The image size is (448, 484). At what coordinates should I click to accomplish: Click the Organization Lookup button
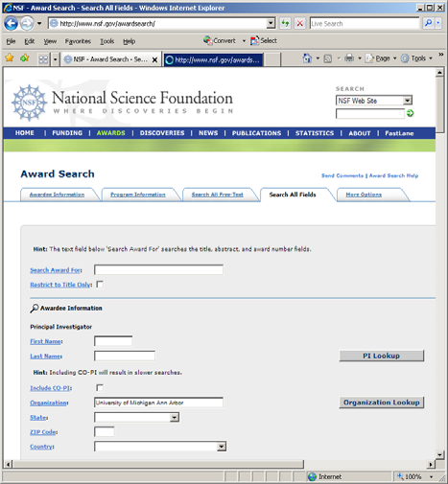(382, 403)
